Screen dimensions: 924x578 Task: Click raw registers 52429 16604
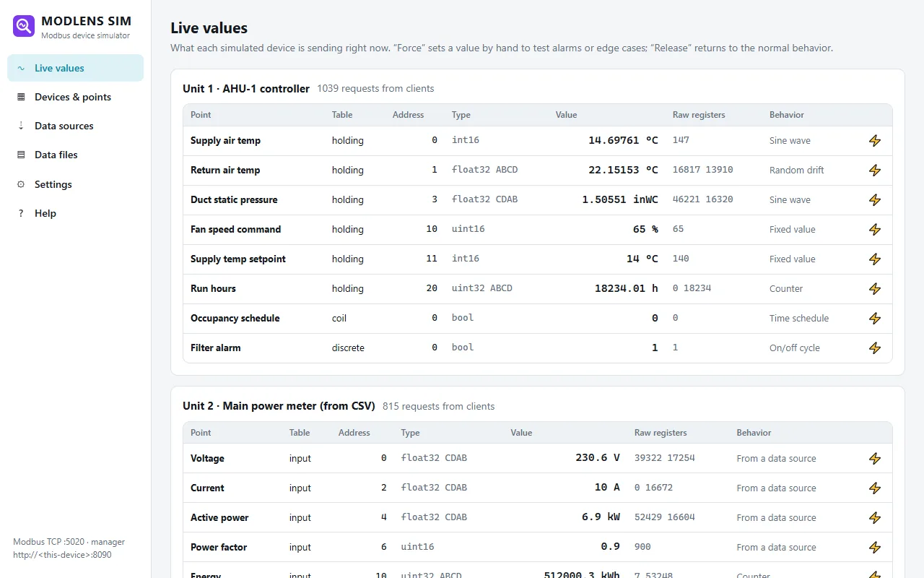(x=665, y=517)
